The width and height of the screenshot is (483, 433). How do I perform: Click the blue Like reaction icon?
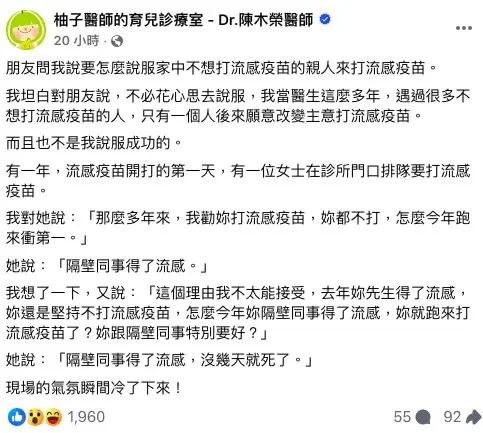coord(17,417)
